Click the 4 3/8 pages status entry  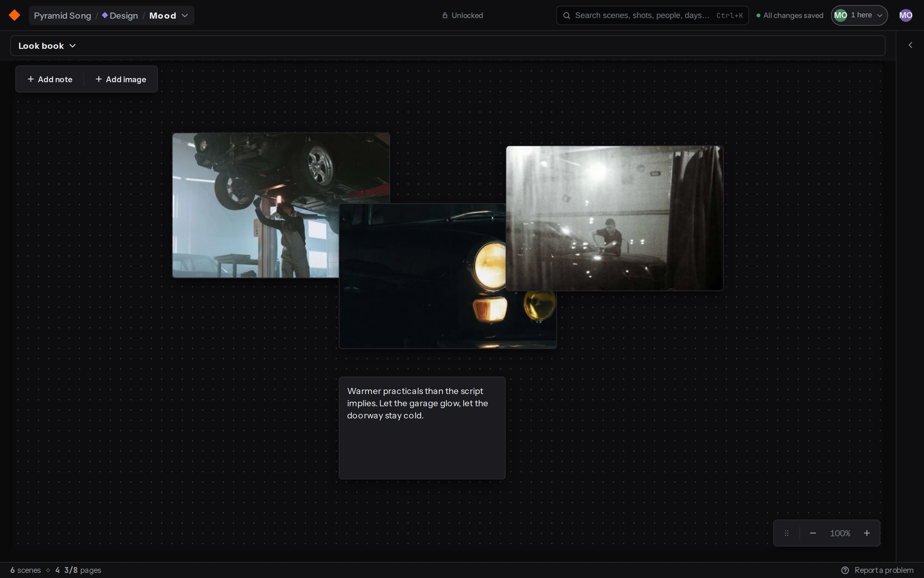pos(78,570)
